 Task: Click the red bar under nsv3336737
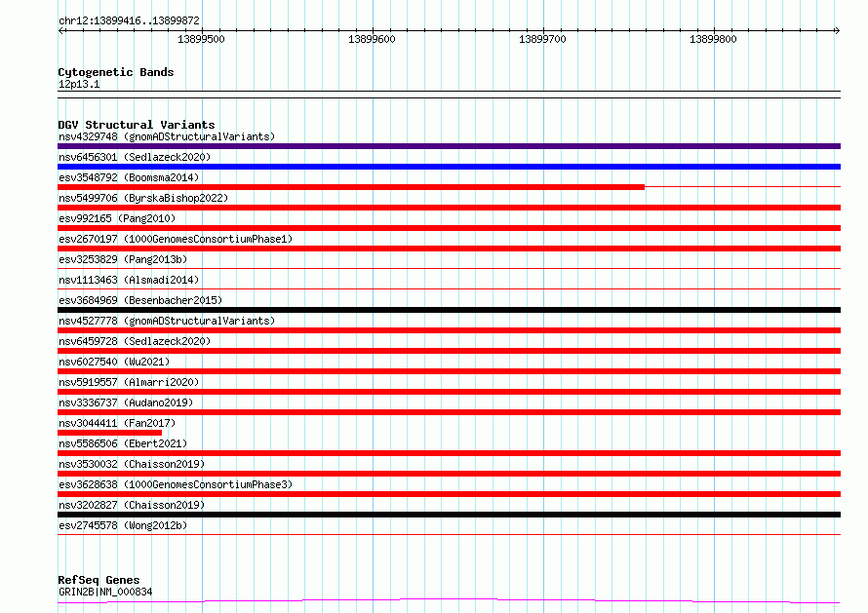point(449,412)
